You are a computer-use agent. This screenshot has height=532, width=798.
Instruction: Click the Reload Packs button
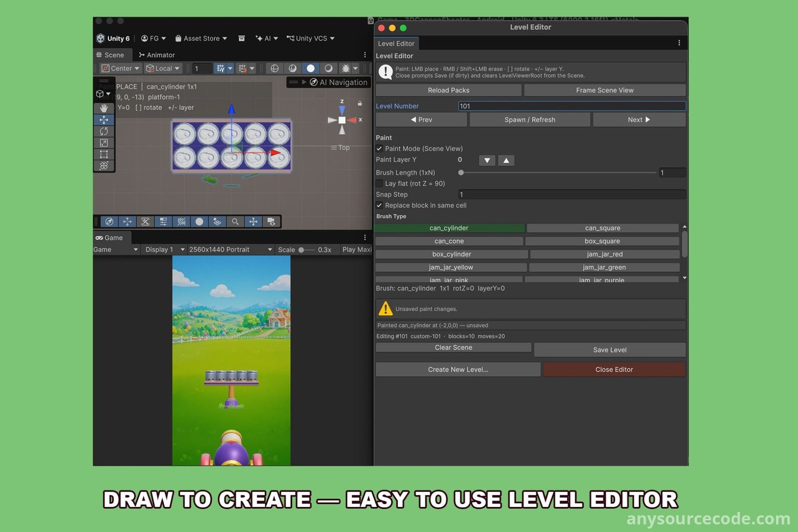(x=448, y=90)
